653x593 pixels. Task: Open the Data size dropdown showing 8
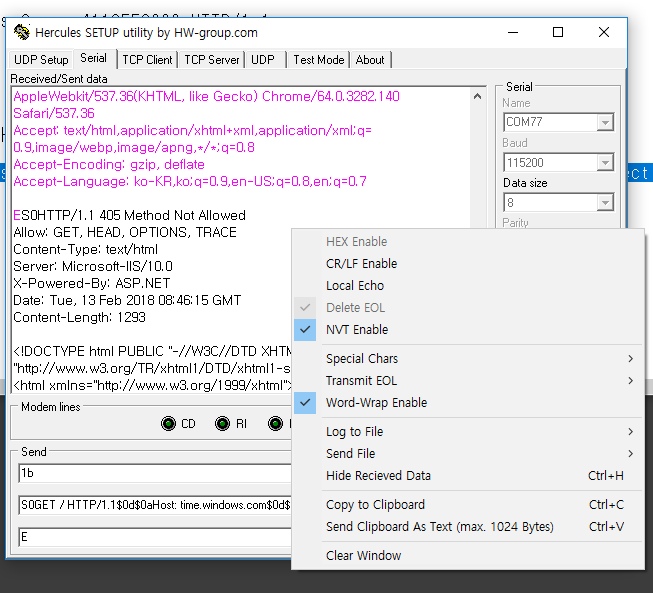[605, 203]
